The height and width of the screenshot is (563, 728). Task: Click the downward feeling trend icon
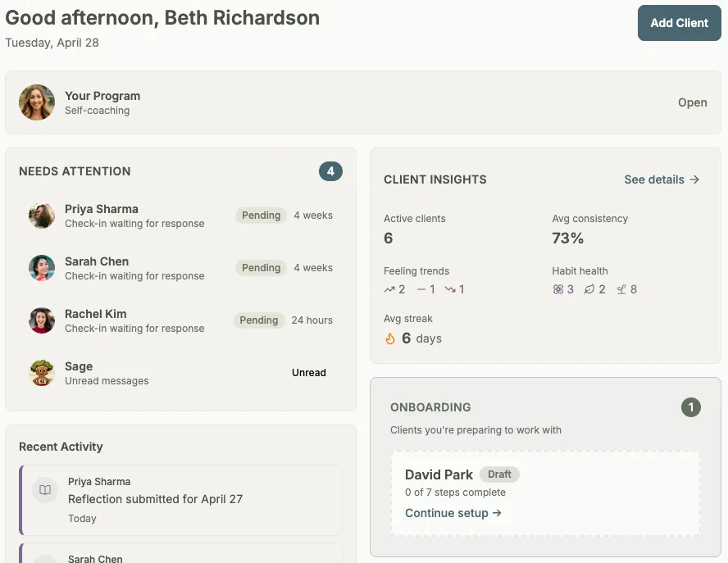pos(450,289)
